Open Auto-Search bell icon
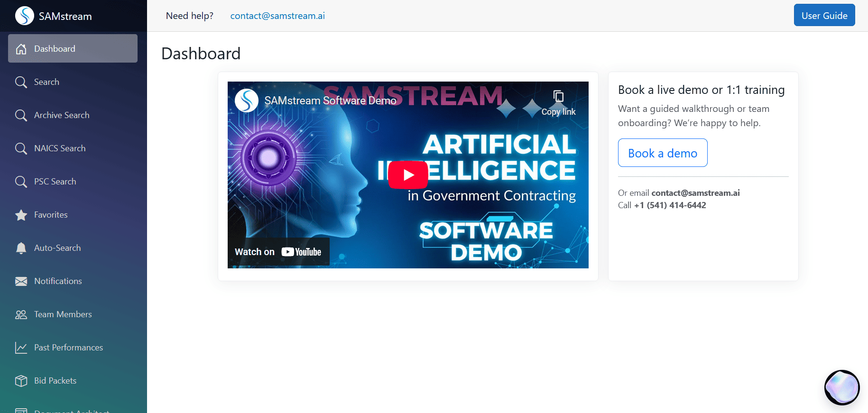Image resolution: width=868 pixels, height=413 pixels. click(x=21, y=248)
